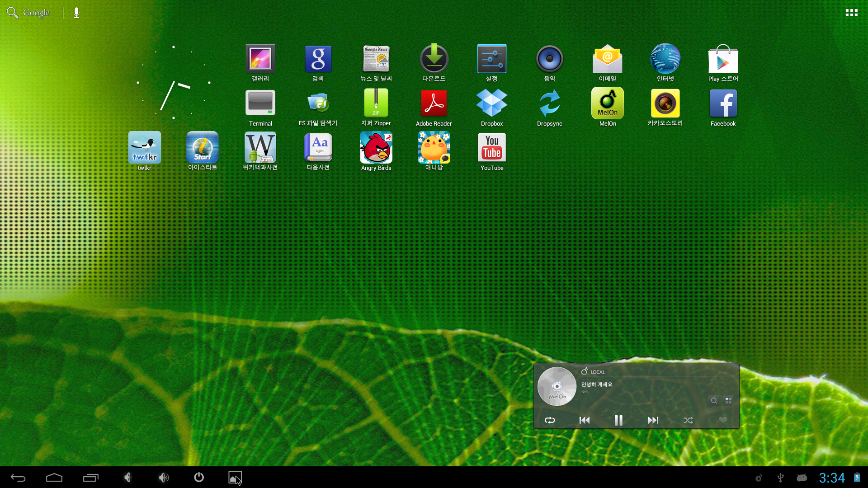This screenshot has width=868, height=488.
Task: Pause playback in MelOn widget
Action: click(618, 420)
